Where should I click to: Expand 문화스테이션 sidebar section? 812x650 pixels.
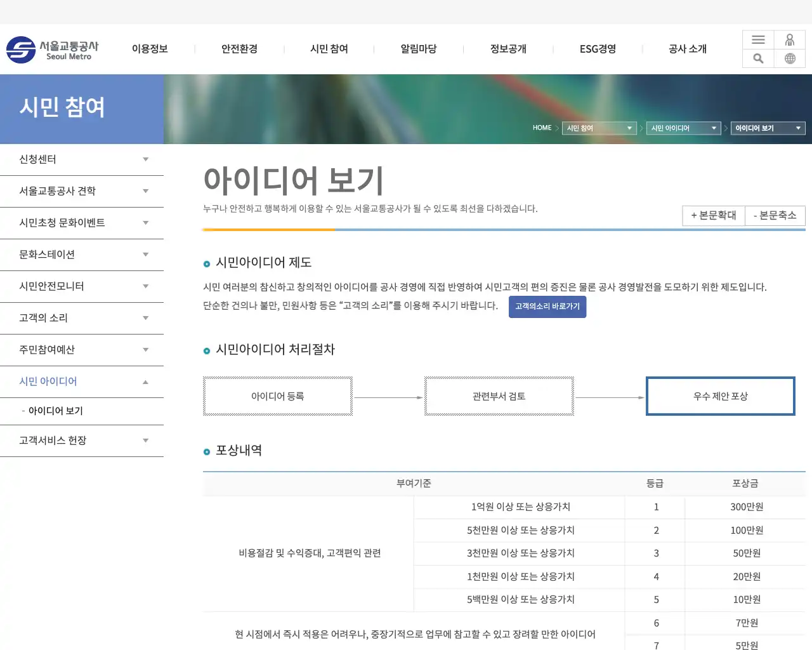(82, 255)
